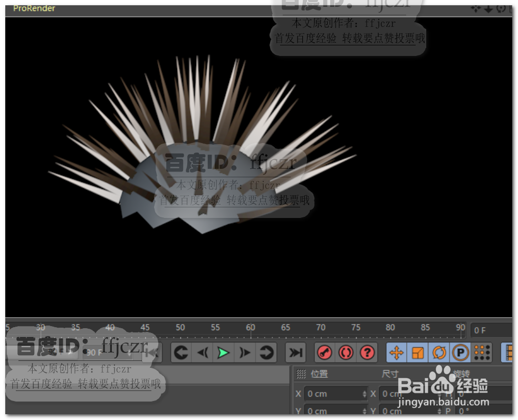The image size is (518, 420).
Task: Toggle position keyframe recording
Action: click(396, 352)
